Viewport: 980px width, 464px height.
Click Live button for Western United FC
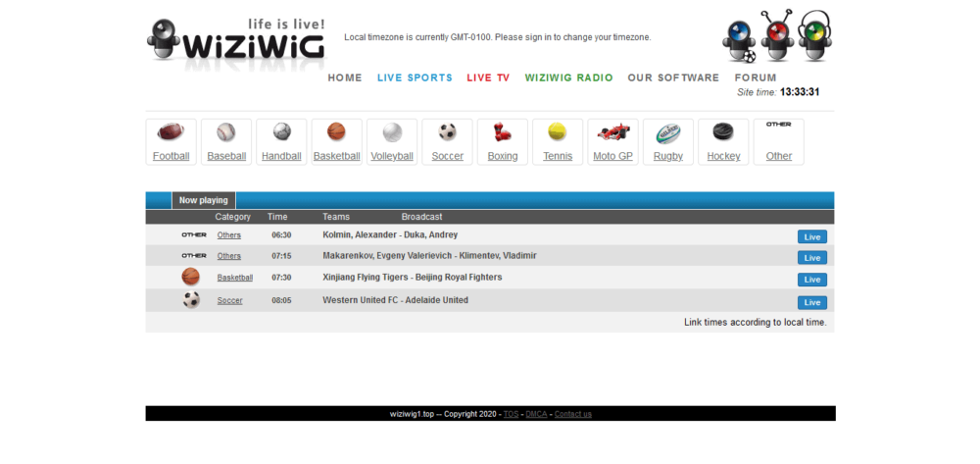point(811,303)
